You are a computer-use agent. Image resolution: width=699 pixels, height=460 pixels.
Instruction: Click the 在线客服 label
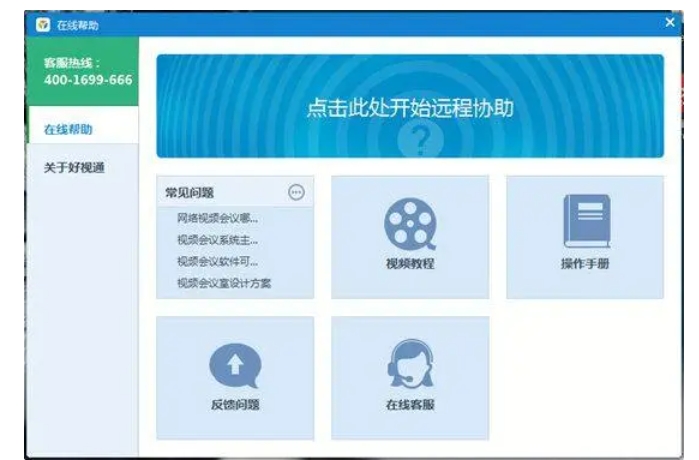(x=410, y=404)
